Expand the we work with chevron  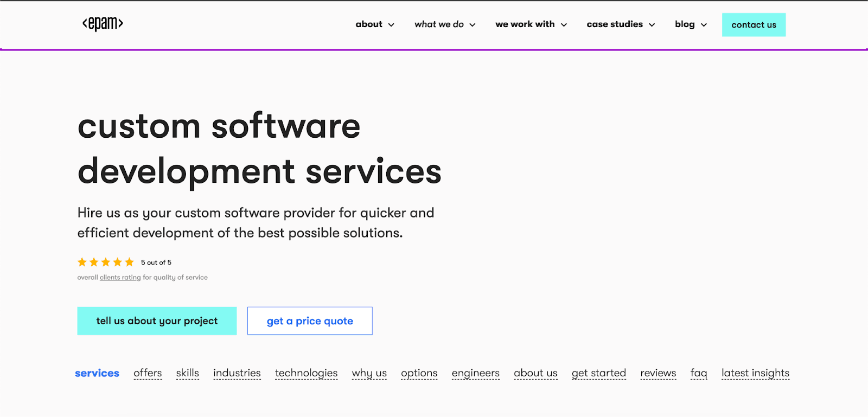click(564, 25)
